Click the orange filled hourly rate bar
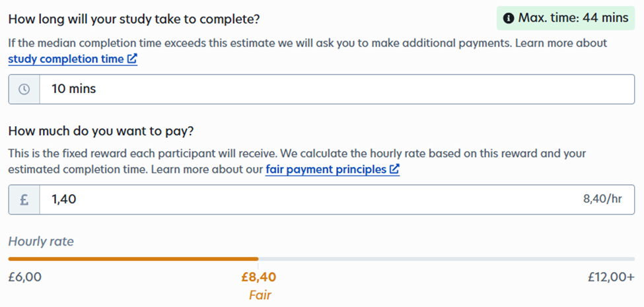Image resolution: width=644 pixels, height=307 pixels. [x=132, y=259]
